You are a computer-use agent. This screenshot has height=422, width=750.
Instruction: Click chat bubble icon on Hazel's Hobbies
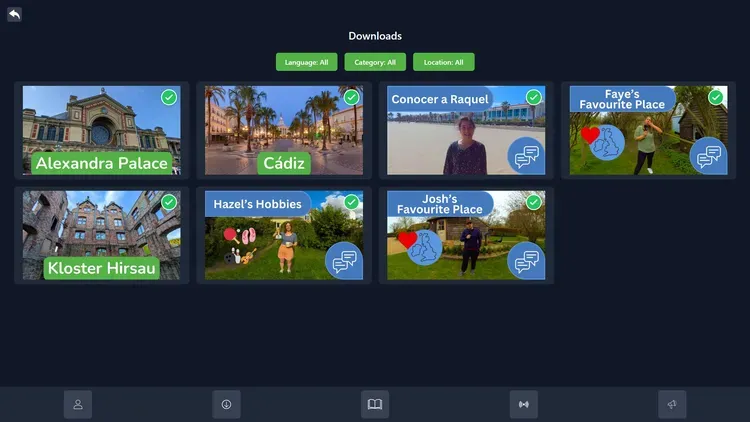pyautogui.click(x=344, y=261)
